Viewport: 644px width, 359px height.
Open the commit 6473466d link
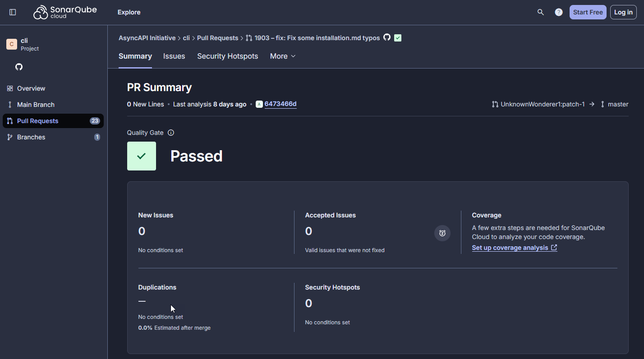280,104
